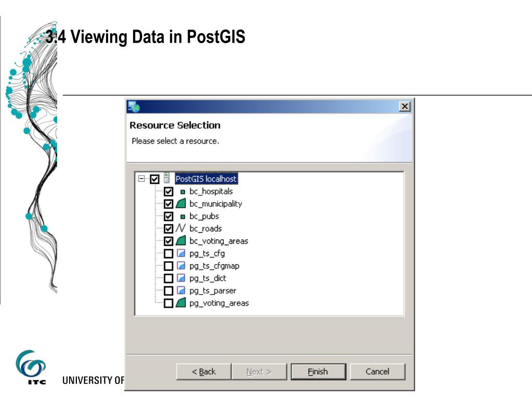Click the pg_ts_dict table icon
The width and height of the screenshot is (532, 399).
[x=181, y=278]
